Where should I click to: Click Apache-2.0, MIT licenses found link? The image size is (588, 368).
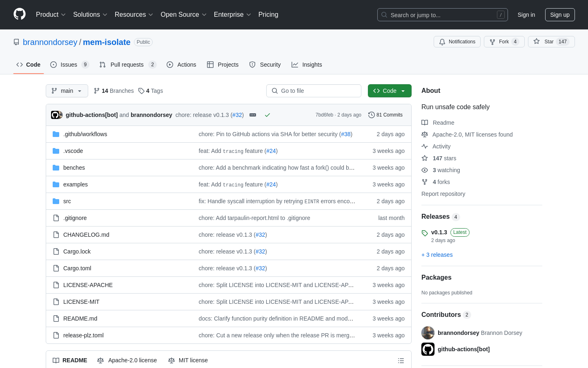click(467, 135)
